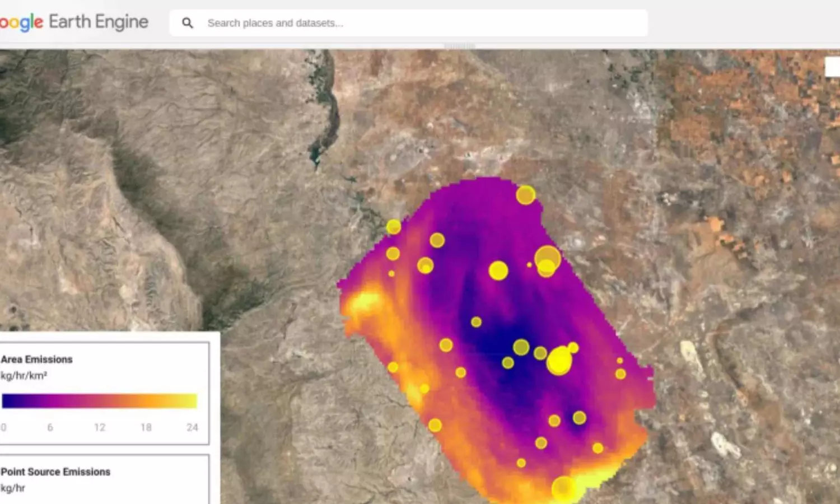Click the horizontal panel resize handle below search bar
Screen dimensions: 840x504
[x=459, y=46]
